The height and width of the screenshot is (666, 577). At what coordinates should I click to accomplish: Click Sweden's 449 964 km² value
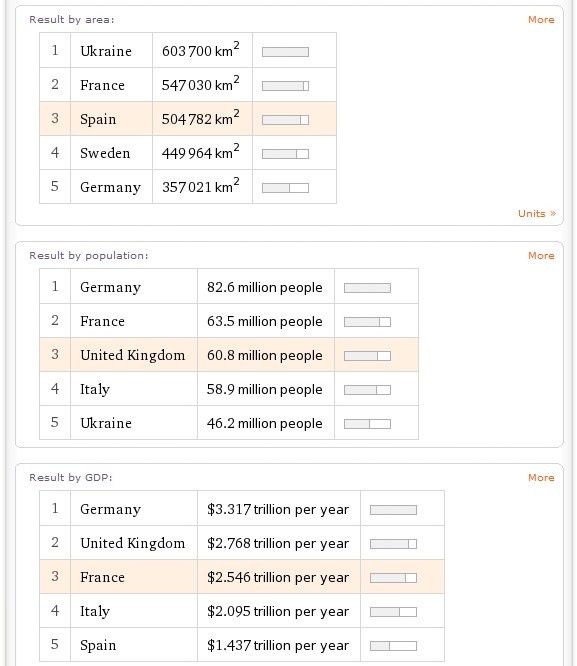[x=201, y=152]
